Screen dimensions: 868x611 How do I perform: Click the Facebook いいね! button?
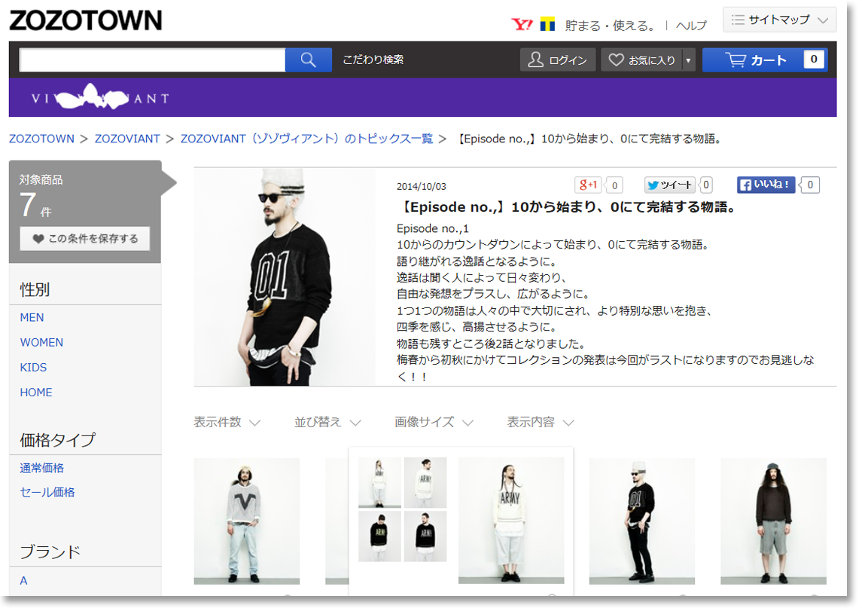click(766, 185)
